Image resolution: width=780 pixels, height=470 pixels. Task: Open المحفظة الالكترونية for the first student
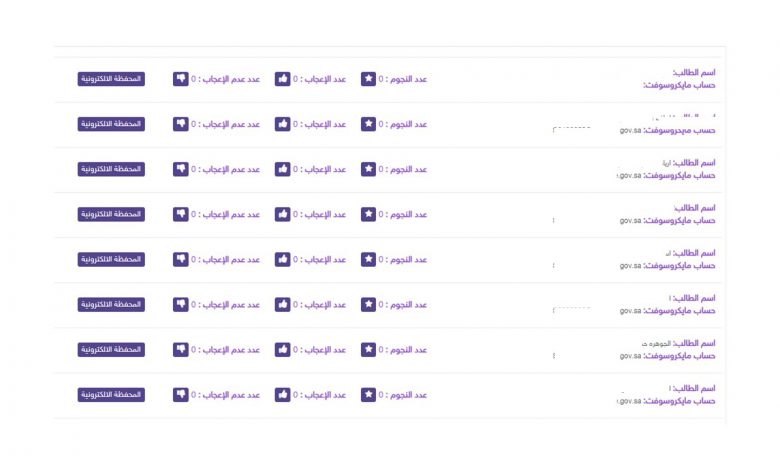(111, 79)
